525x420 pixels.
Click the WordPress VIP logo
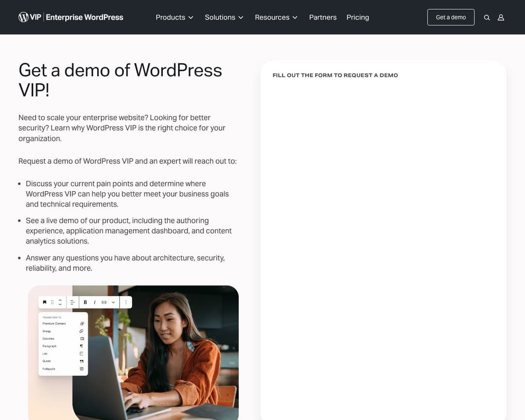click(70, 17)
